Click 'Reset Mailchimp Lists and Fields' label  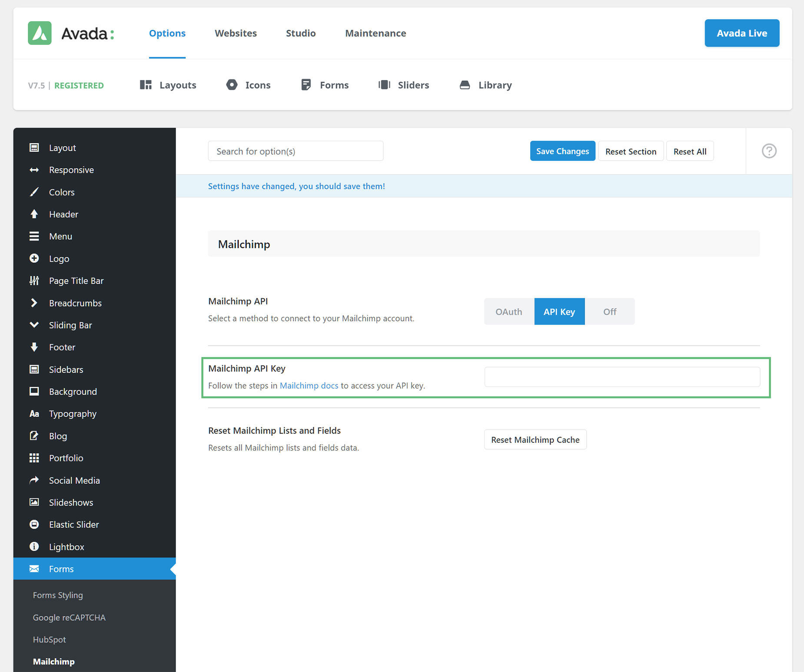coord(274,430)
